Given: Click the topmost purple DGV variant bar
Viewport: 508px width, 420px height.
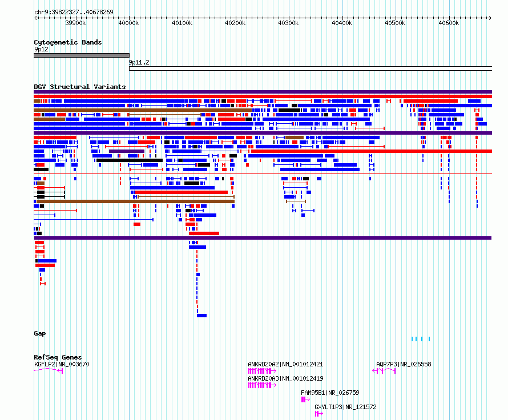Looking at the screenshot, I should coord(263,92).
